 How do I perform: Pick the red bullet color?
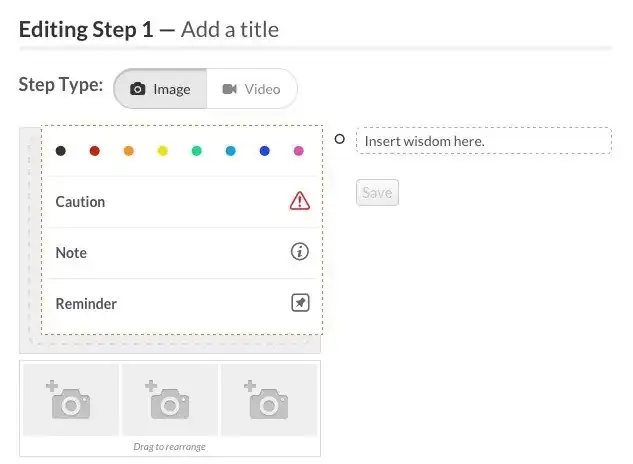coord(95,151)
